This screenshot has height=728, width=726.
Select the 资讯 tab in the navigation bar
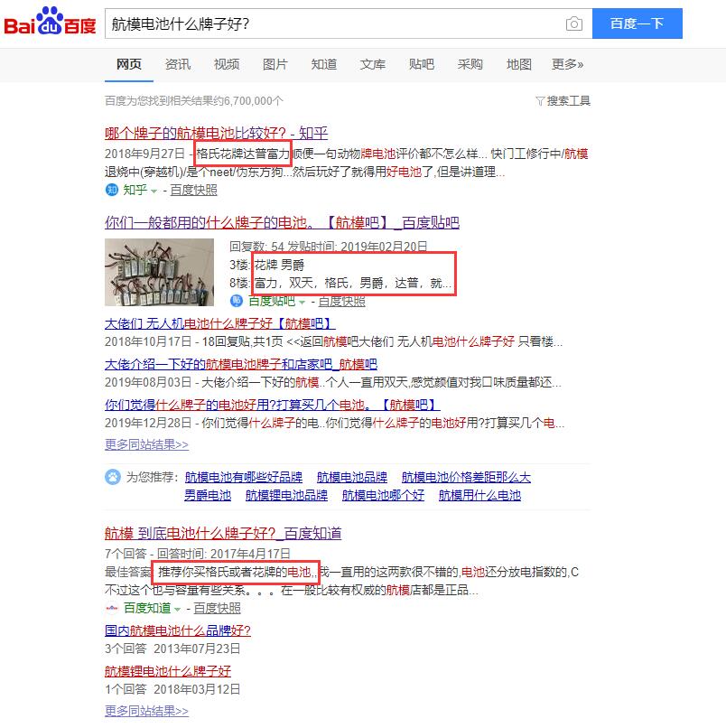pyautogui.click(x=177, y=65)
